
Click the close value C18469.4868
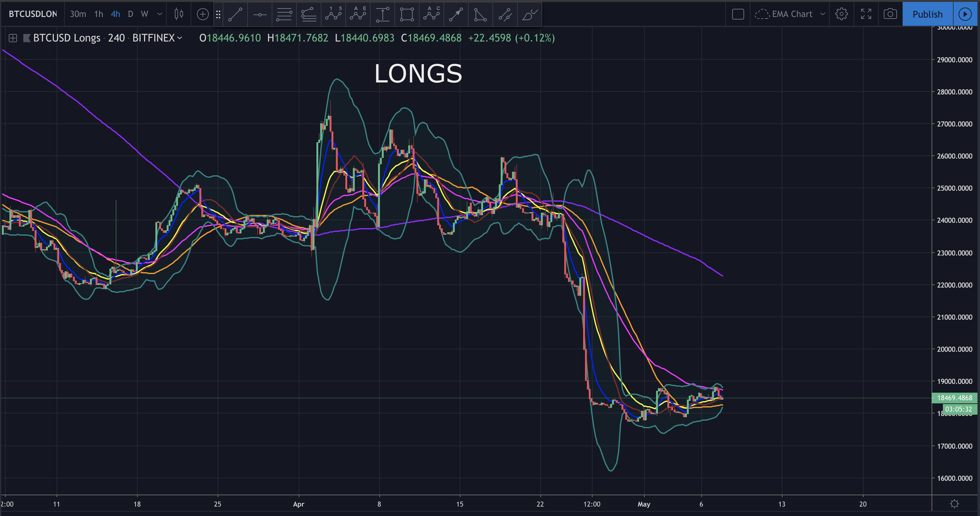[x=432, y=38]
